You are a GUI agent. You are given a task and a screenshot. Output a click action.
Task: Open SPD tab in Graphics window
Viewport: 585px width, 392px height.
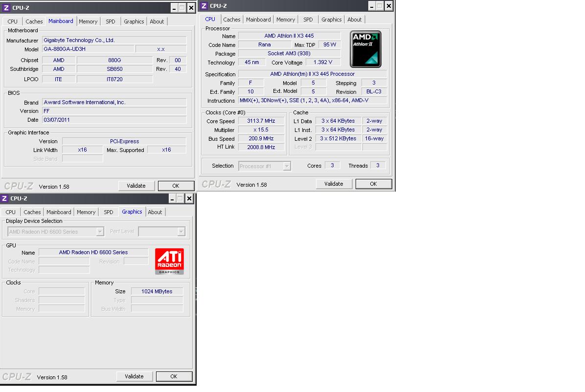tap(109, 212)
